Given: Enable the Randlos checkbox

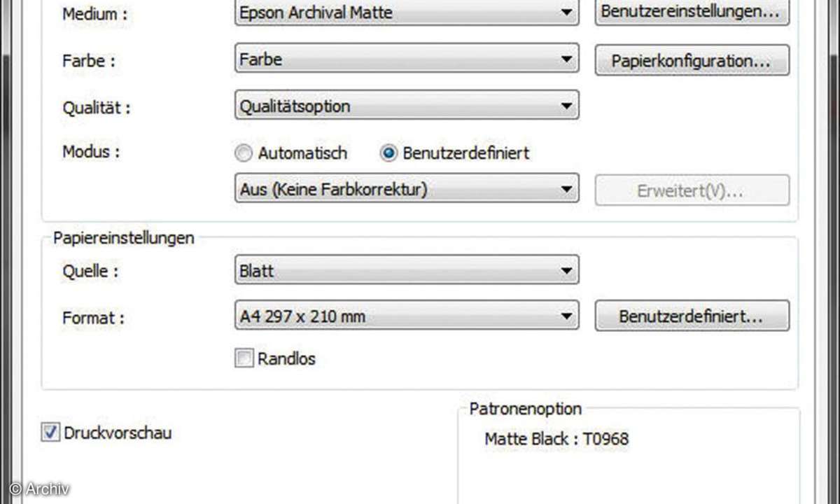Looking at the screenshot, I should pyautogui.click(x=244, y=359).
